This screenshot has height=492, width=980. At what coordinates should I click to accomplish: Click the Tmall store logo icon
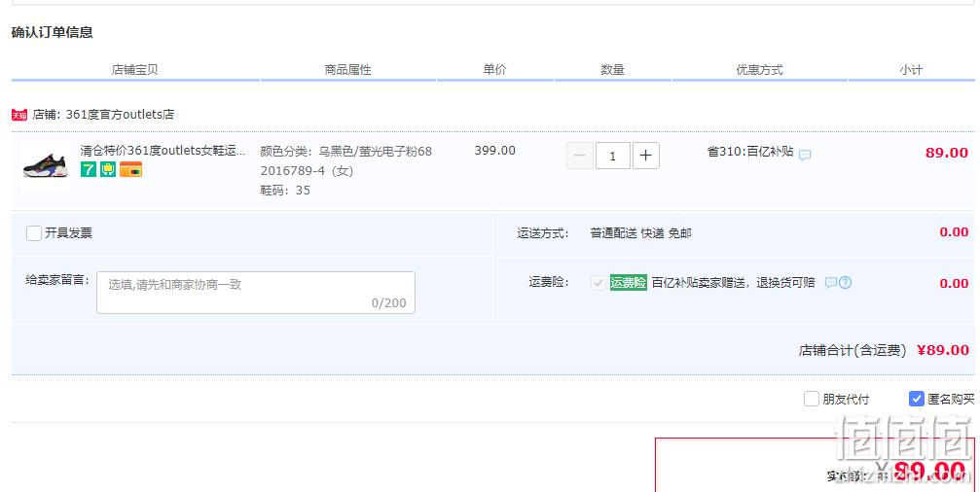[19, 115]
